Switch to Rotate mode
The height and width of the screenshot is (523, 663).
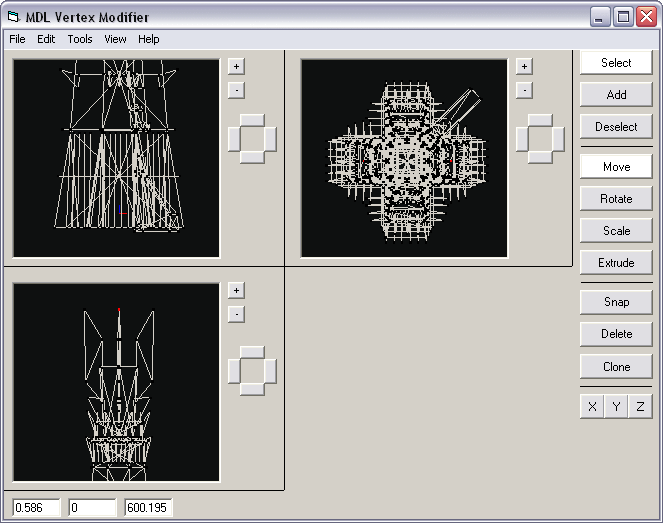(616, 199)
